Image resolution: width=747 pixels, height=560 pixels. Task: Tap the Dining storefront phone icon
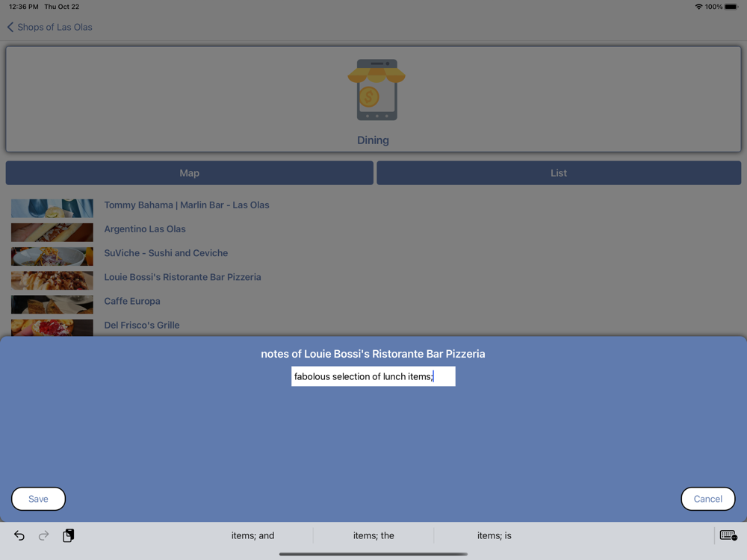376,90
